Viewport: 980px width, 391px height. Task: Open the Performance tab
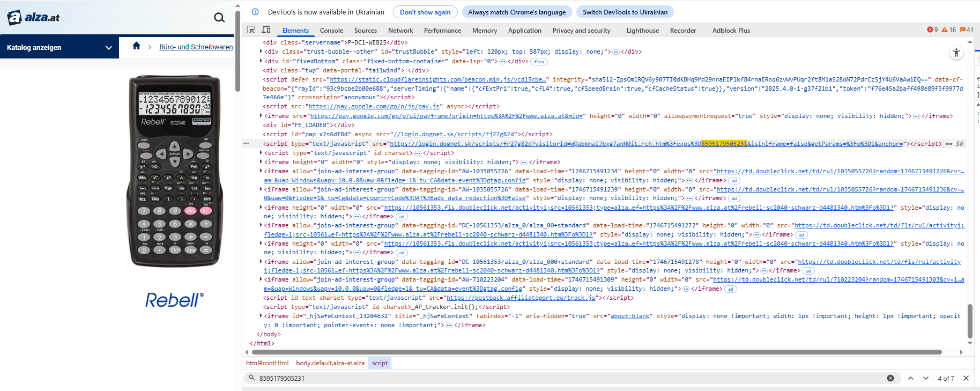pyautogui.click(x=442, y=31)
